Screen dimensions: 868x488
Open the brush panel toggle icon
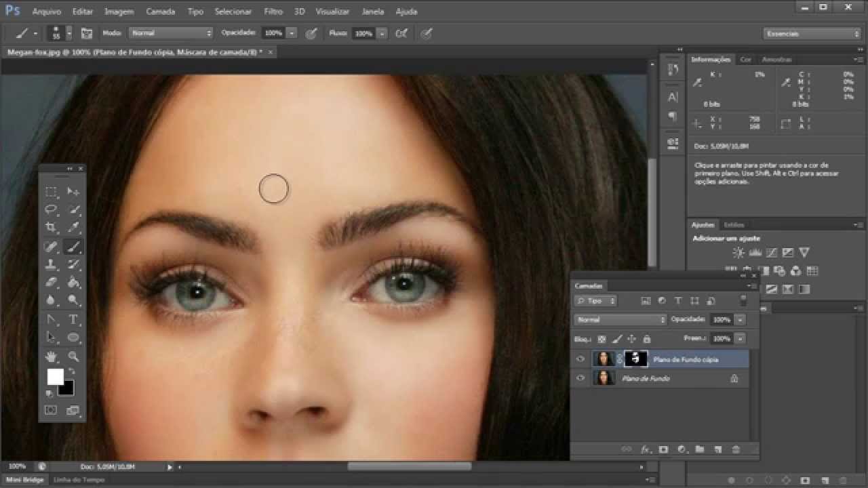(x=87, y=33)
